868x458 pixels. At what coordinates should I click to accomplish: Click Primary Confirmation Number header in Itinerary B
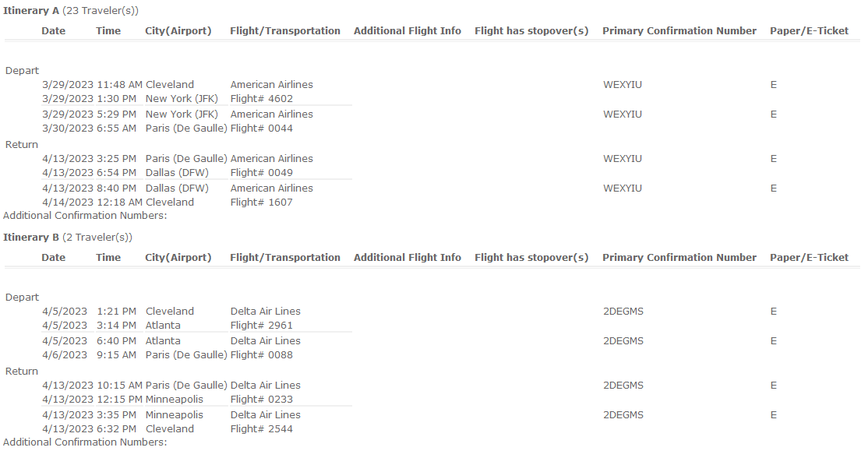pyautogui.click(x=679, y=258)
